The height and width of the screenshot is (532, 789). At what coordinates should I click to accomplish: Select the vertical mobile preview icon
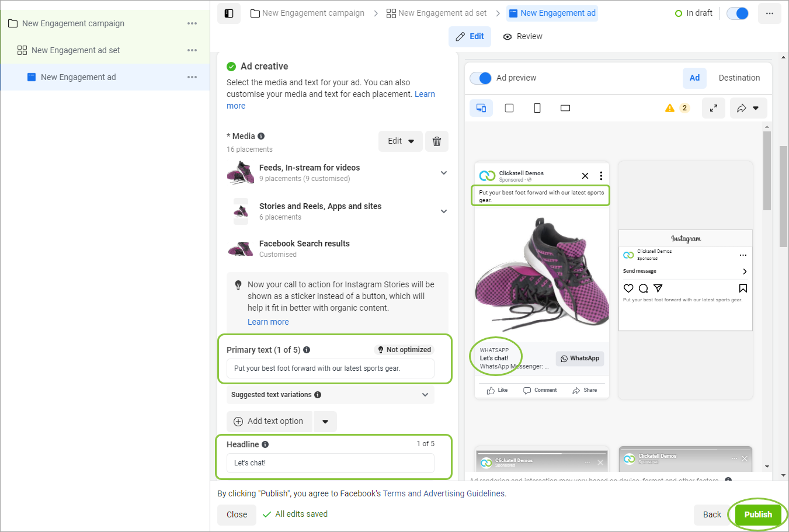pos(537,108)
